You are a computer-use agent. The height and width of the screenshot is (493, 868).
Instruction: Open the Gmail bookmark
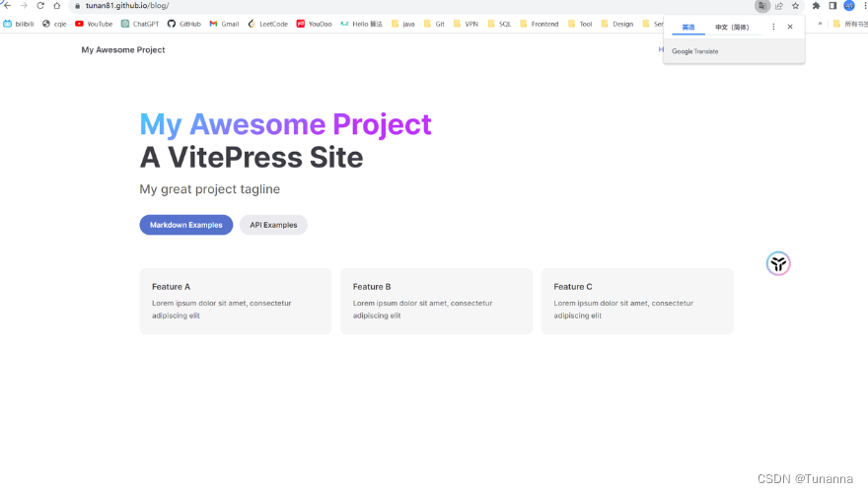tap(224, 24)
